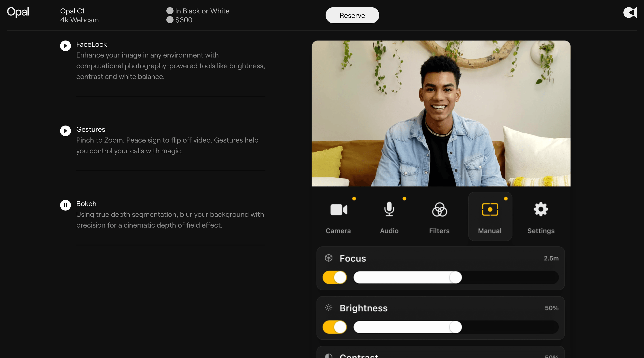The height and width of the screenshot is (358, 644).
Task: Click the Opal logo
Action: click(17, 12)
